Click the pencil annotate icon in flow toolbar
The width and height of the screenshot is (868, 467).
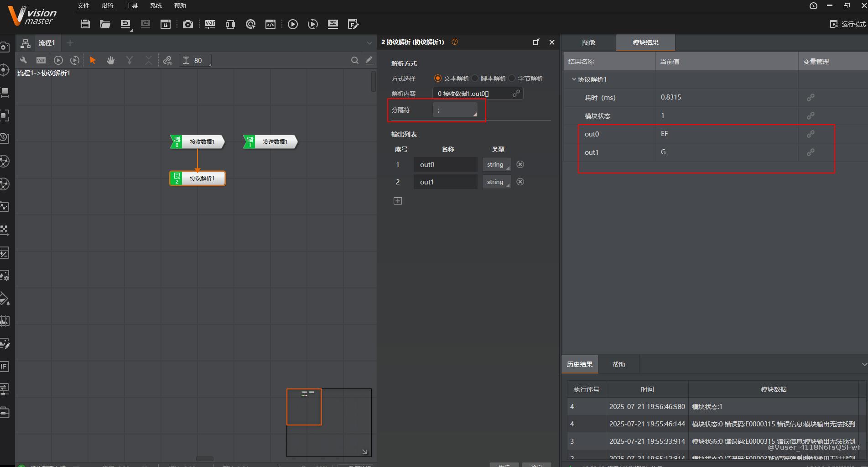pos(369,60)
